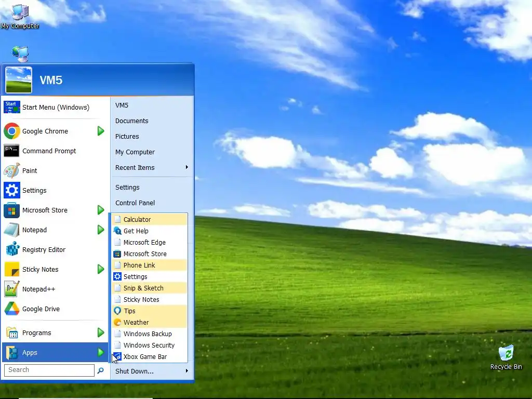Launch Notepad++ from its icon

pos(12,289)
